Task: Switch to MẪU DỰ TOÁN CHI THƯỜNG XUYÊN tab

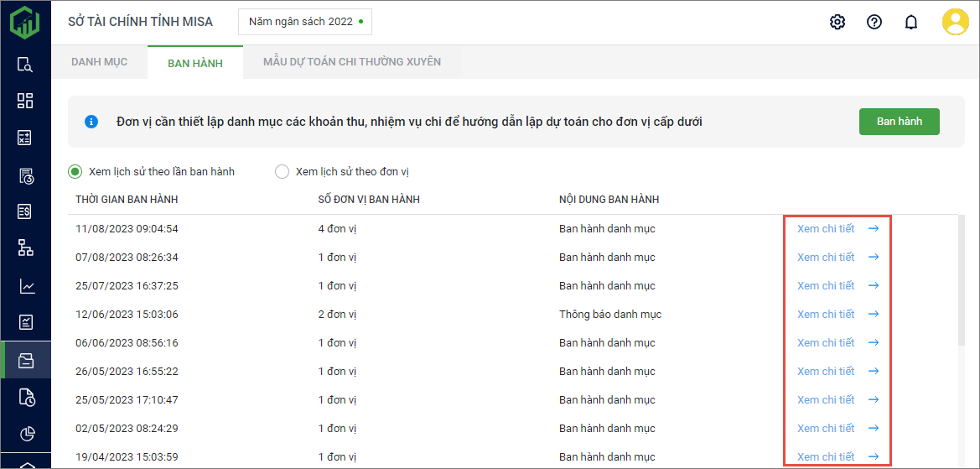Action: [351, 62]
